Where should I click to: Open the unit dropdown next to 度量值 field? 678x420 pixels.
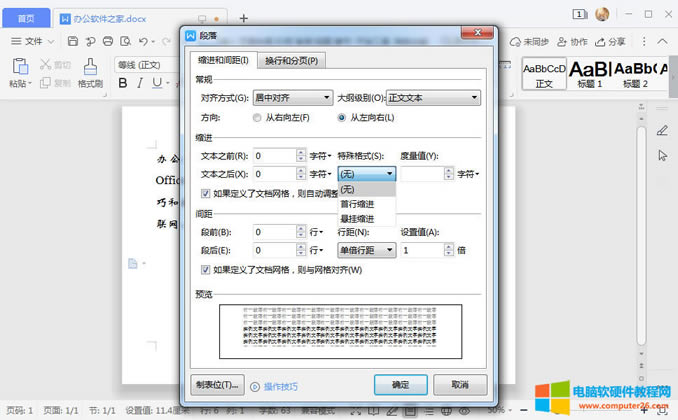pyautogui.click(x=468, y=174)
